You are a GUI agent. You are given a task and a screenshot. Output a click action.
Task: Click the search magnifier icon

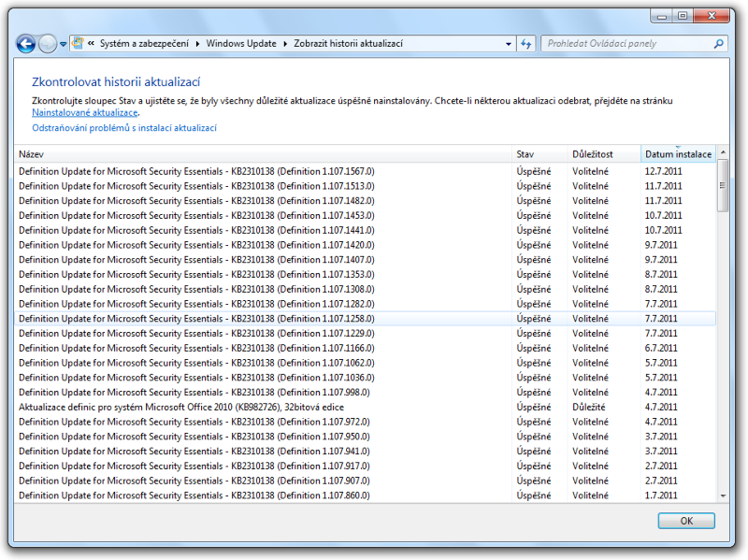click(x=718, y=44)
